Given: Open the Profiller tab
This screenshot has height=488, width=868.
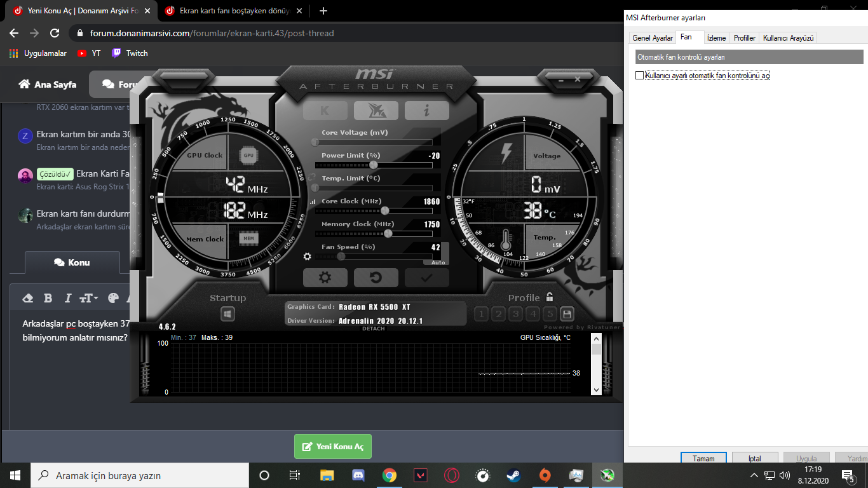Looking at the screenshot, I should click(x=745, y=38).
